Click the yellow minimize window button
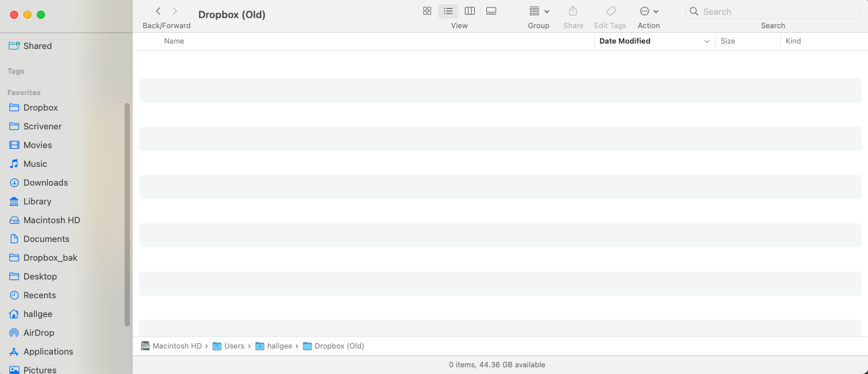The width and height of the screenshot is (868, 374). pos(27,15)
